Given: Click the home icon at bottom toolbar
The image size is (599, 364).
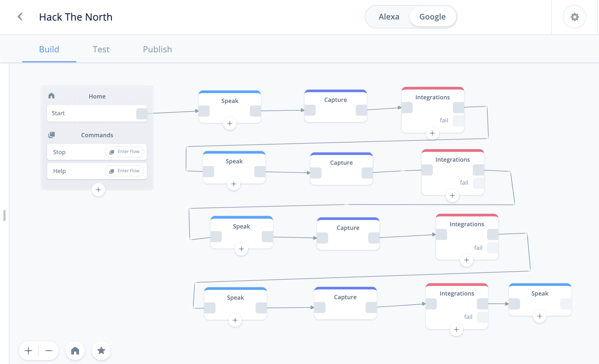Looking at the screenshot, I should tap(75, 351).
